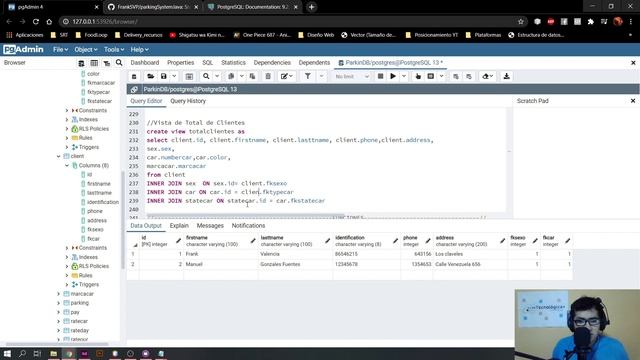Expand the marcacar table node
Screen dimensions: 640x360
[58, 294]
